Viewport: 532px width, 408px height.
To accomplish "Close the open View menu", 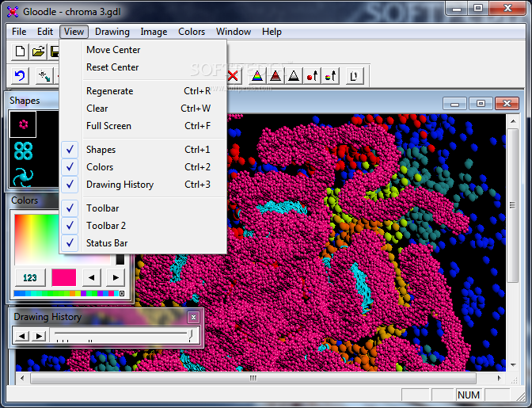I will (x=74, y=32).
